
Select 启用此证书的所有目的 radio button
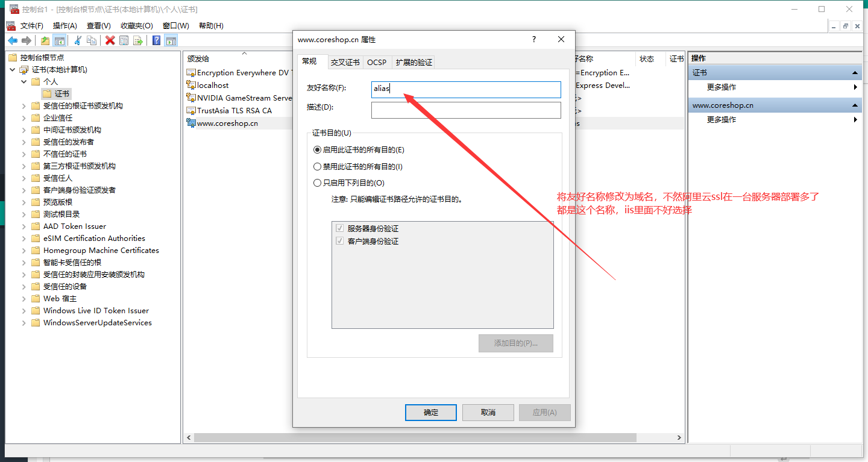tap(318, 150)
